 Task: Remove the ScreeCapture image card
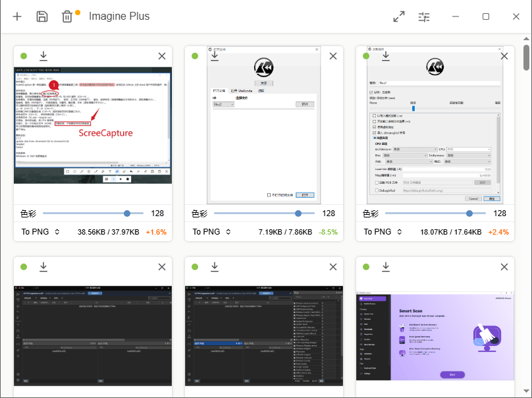pyautogui.click(x=162, y=56)
